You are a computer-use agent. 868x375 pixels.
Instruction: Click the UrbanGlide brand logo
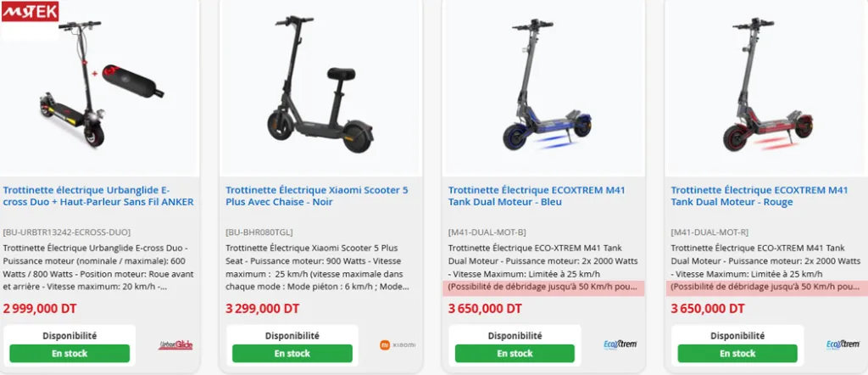(174, 344)
